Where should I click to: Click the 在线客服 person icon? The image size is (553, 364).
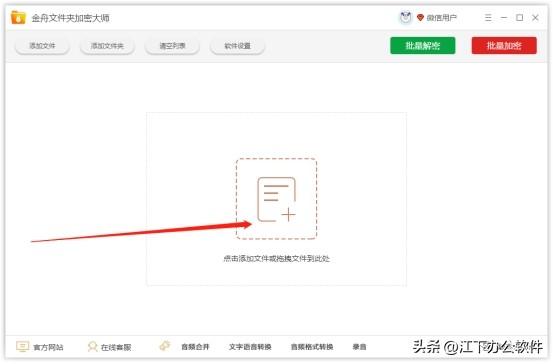click(92, 347)
